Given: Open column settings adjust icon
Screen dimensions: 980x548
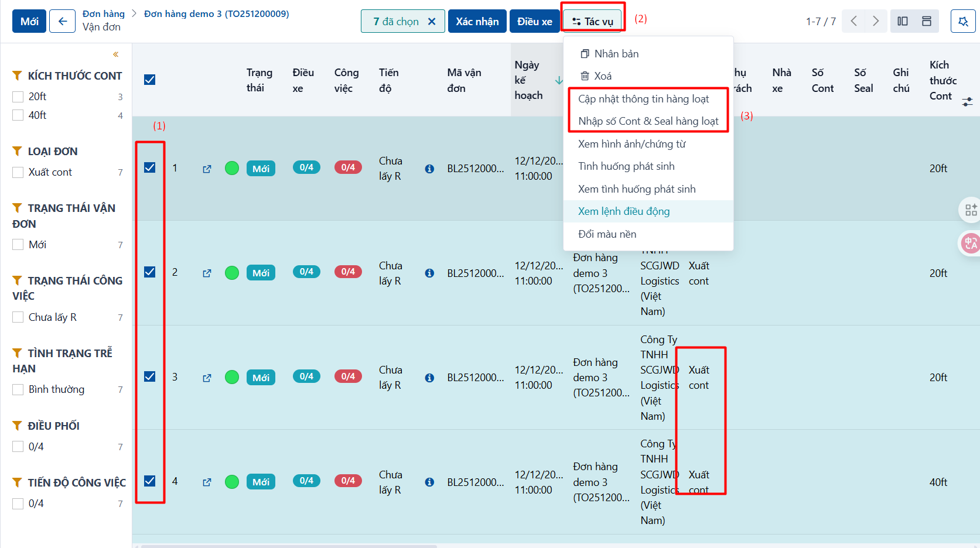Looking at the screenshot, I should (x=967, y=102).
